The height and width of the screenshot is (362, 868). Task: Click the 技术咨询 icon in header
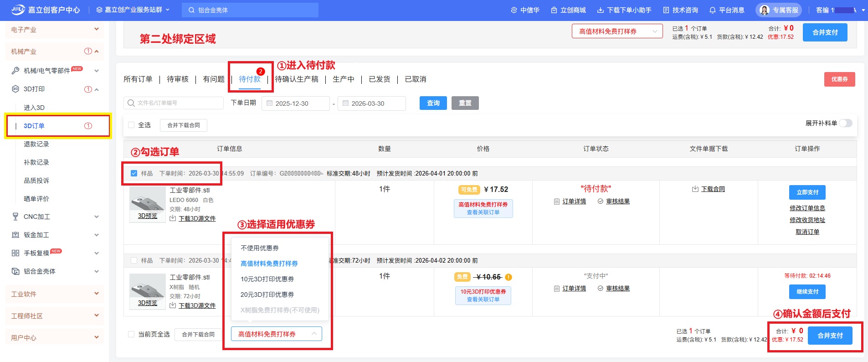point(666,10)
